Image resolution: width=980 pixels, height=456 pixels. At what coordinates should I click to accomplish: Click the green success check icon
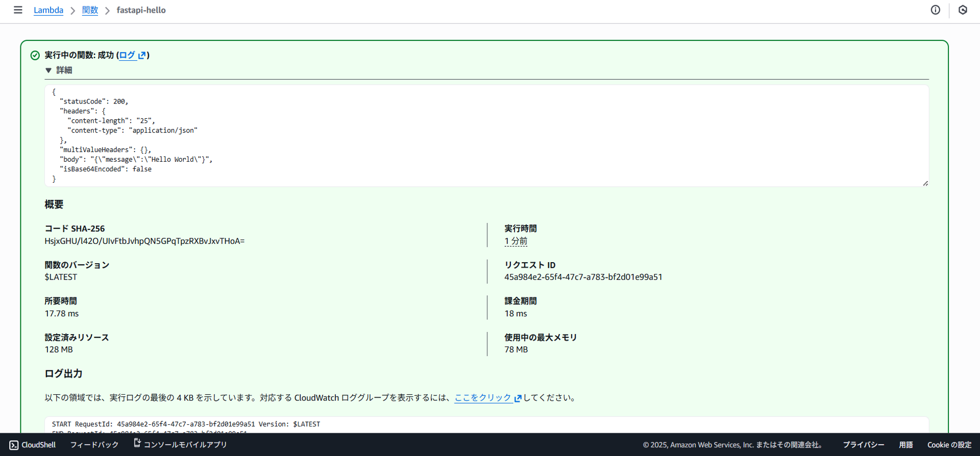point(35,55)
